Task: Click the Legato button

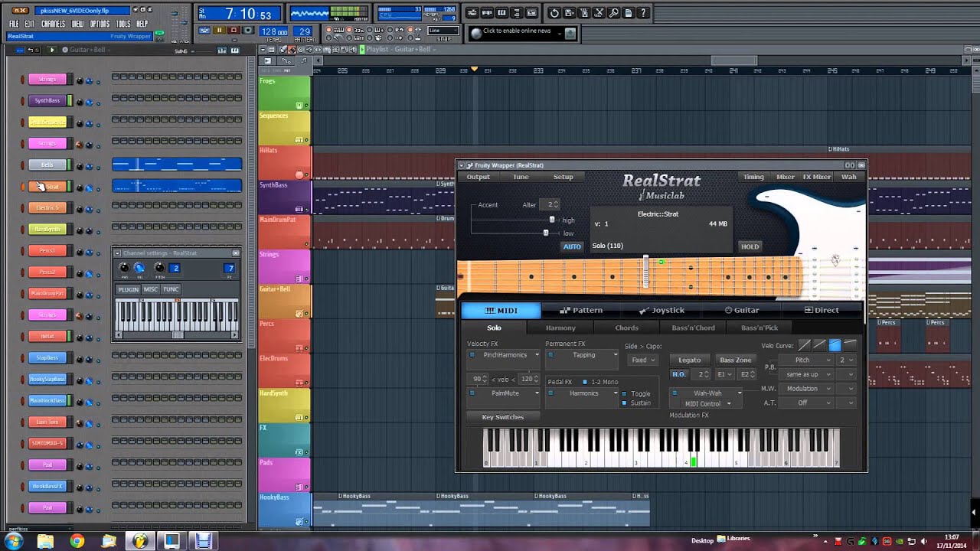Action: pos(689,360)
